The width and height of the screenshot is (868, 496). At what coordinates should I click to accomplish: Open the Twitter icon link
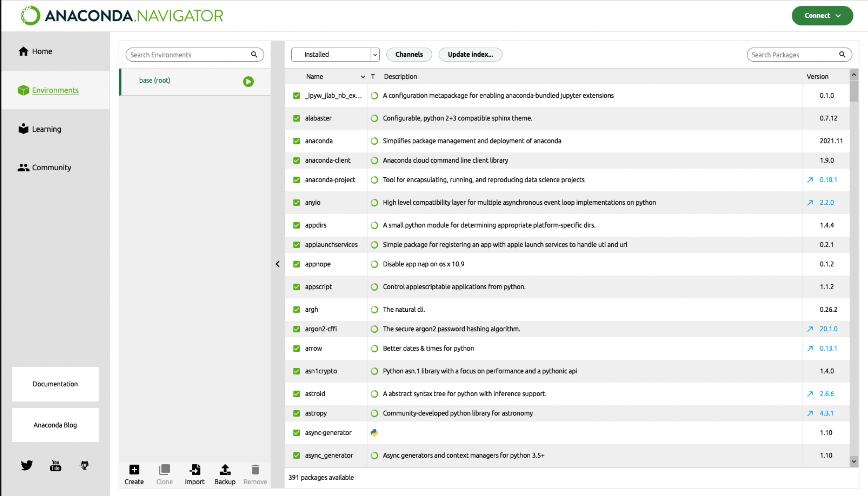pyautogui.click(x=27, y=465)
